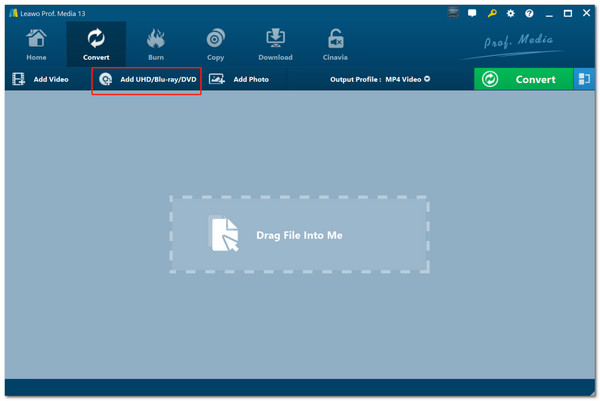Click the yellow registration key icon
The height and width of the screenshot is (401, 600).
(492, 13)
